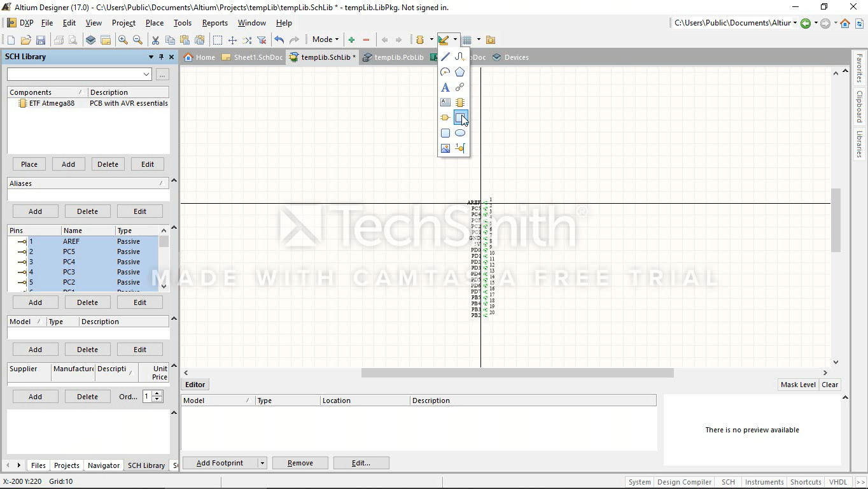Click the Place Image tool
The width and height of the screenshot is (868, 489).
(x=445, y=148)
